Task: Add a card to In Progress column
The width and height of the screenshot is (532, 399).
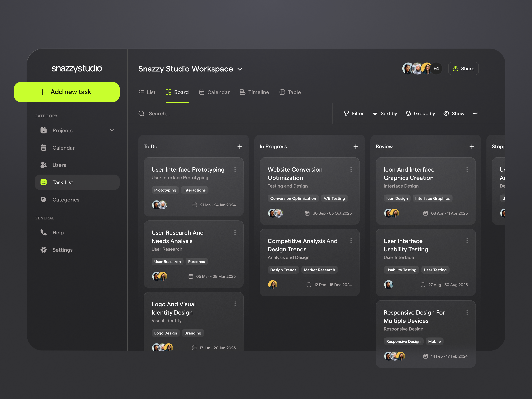Action: coord(356,147)
